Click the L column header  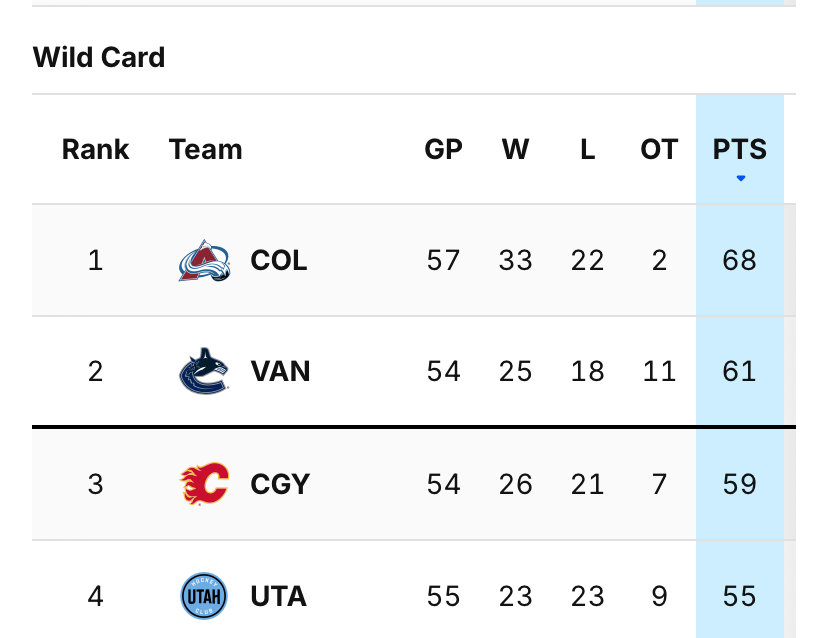click(587, 149)
